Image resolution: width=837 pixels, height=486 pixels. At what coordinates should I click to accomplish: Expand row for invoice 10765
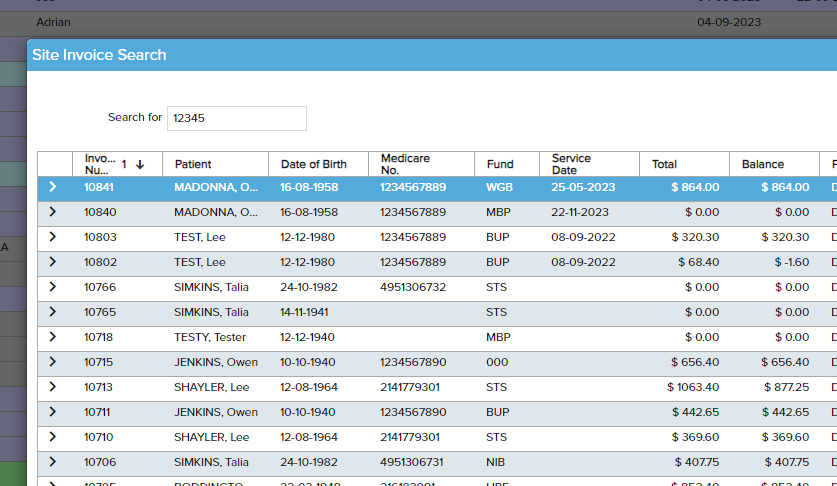tap(52, 312)
